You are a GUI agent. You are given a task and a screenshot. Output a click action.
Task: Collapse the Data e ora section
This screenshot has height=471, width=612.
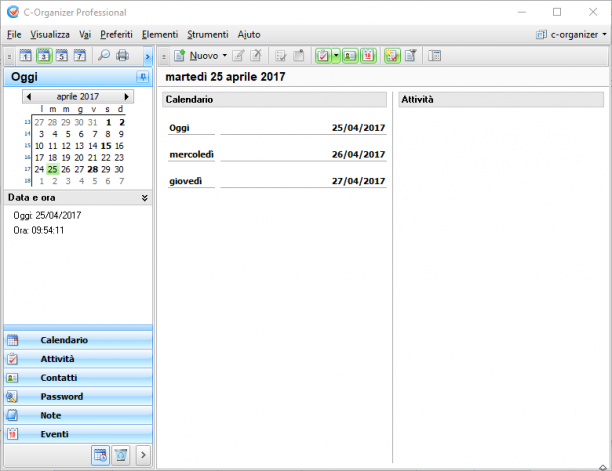[144, 198]
